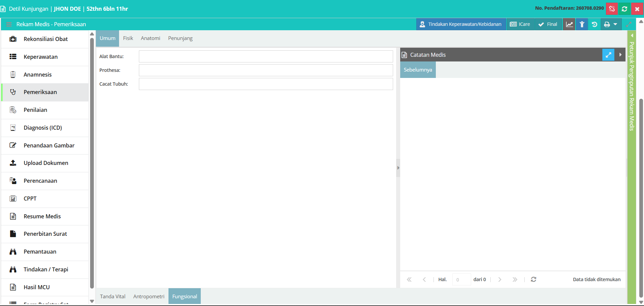This screenshot has width=644, height=306.
Task: Switch to Tanda Vital bottom tab
Action: (x=113, y=296)
